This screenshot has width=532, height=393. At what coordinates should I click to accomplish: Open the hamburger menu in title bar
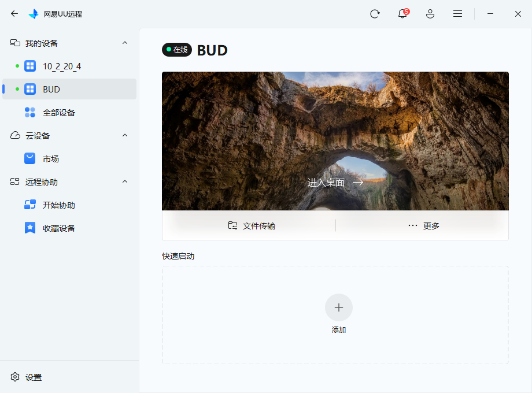click(x=457, y=14)
